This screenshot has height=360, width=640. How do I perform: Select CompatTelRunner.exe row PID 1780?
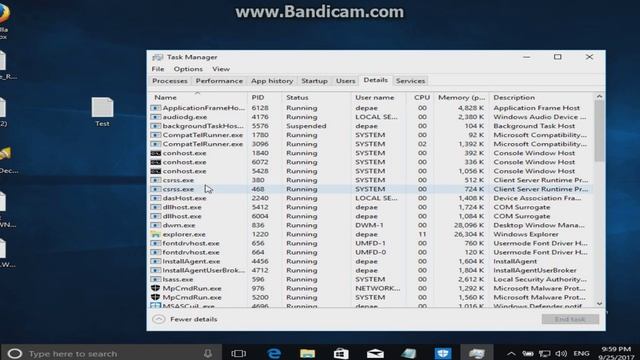pyautogui.click(x=371, y=135)
